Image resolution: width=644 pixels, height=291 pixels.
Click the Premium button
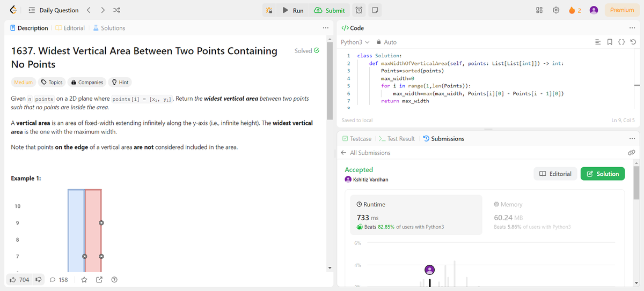pos(622,10)
